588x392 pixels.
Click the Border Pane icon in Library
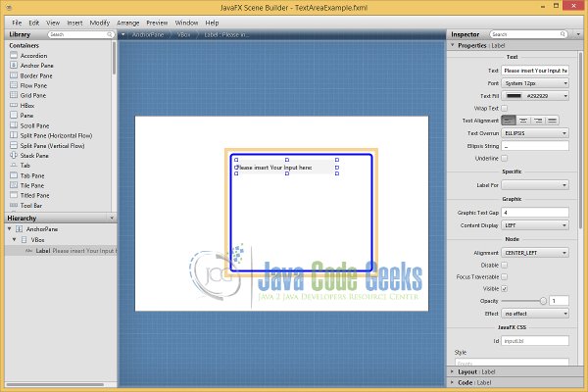(14, 75)
